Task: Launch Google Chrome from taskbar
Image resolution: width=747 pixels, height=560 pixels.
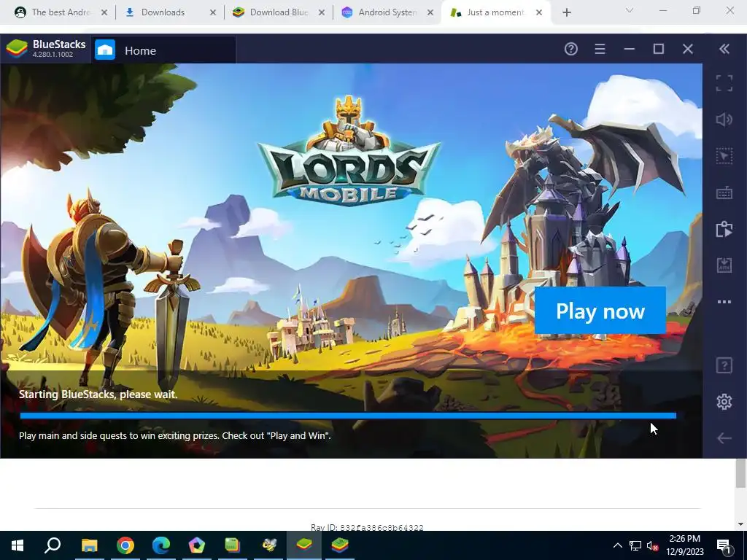Action: click(x=125, y=545)
